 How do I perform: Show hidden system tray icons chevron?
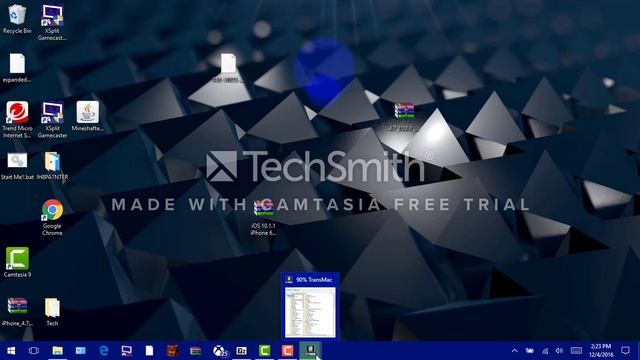(x=515, y=351)
